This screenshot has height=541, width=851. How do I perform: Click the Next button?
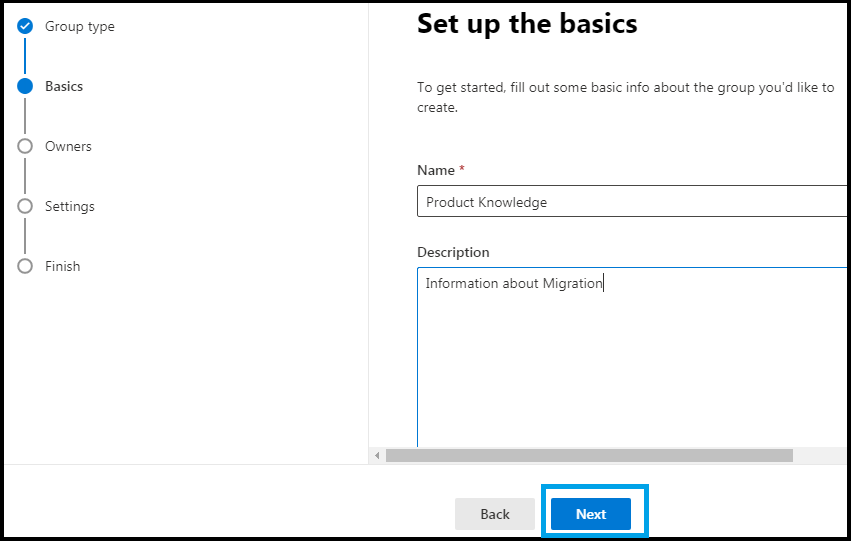(x=590, y=514)
